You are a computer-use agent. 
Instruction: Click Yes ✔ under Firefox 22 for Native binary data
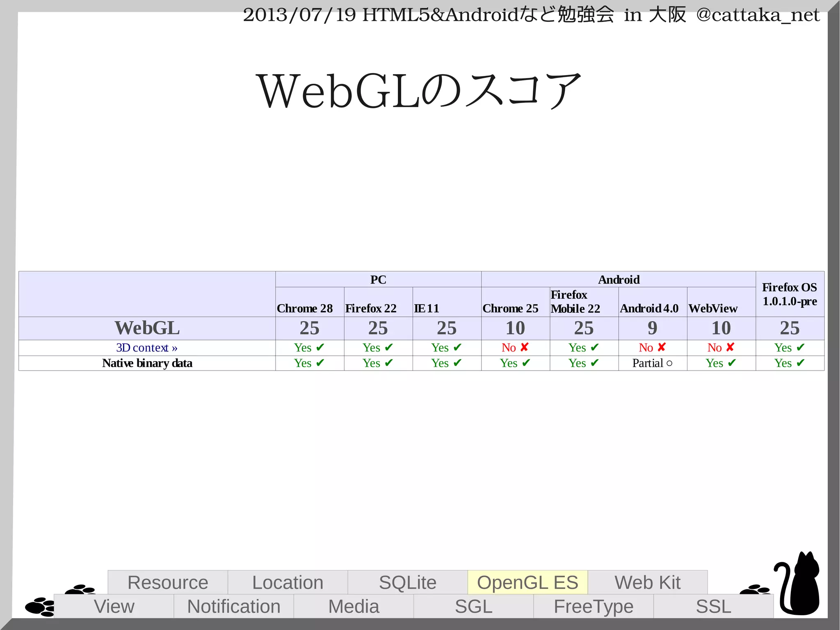(378, 363)
